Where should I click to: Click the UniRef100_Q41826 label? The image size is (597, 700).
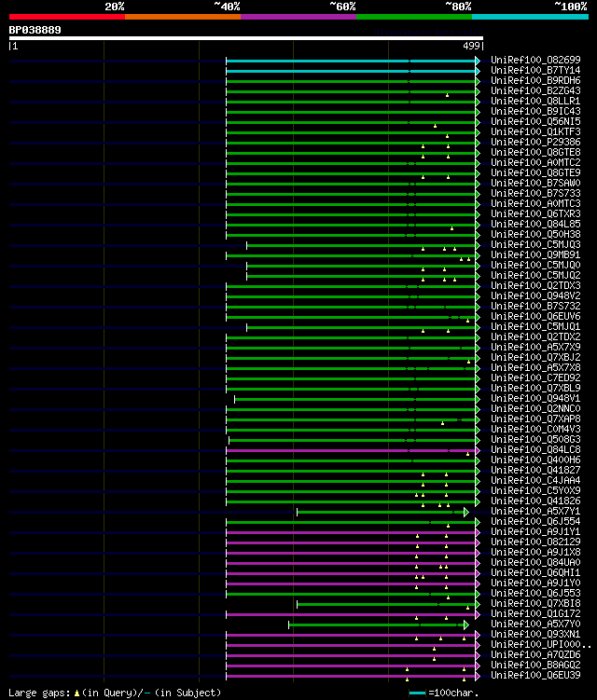click(535, 501)
